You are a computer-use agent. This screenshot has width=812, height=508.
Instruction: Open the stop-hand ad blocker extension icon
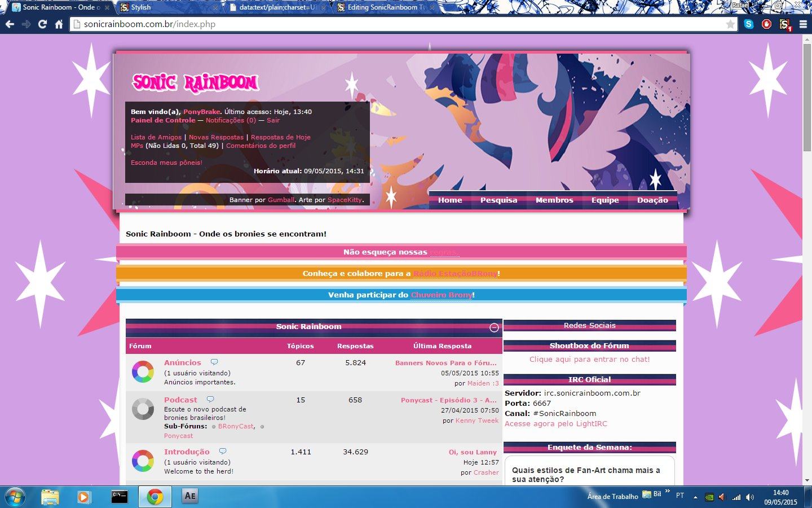click(766, 24)
